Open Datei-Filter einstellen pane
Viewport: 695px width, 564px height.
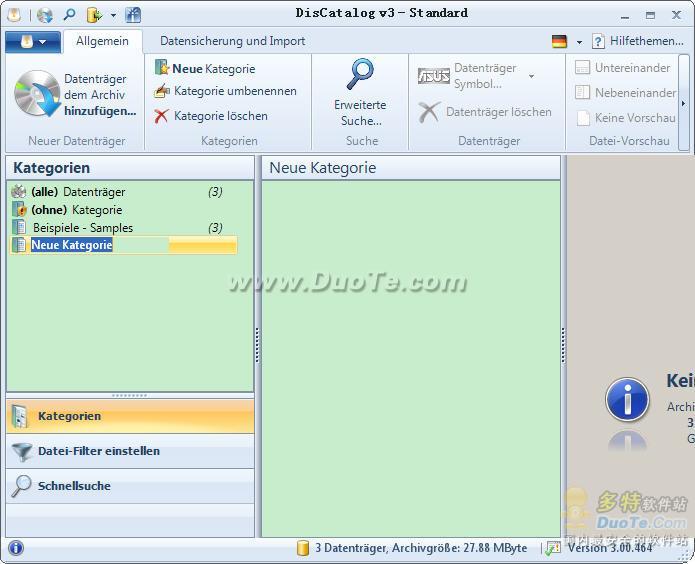pos(130,451)
